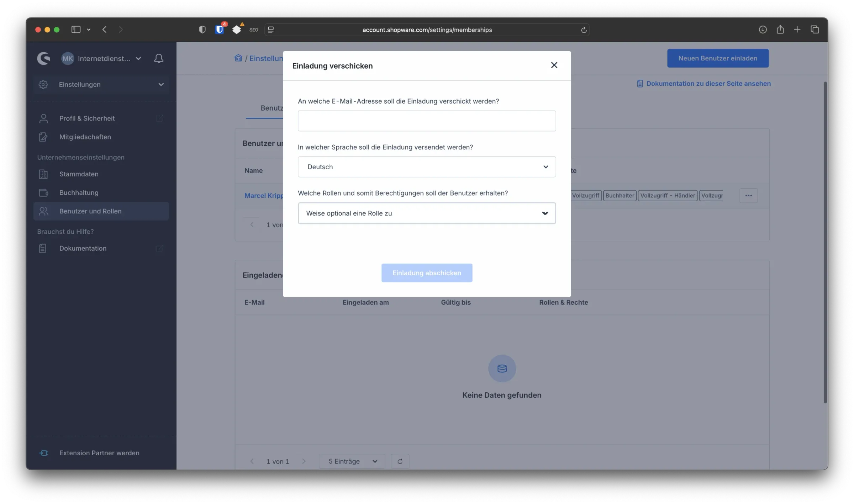Open Safari downloads icon
The image size is (854, 504).
763,30
